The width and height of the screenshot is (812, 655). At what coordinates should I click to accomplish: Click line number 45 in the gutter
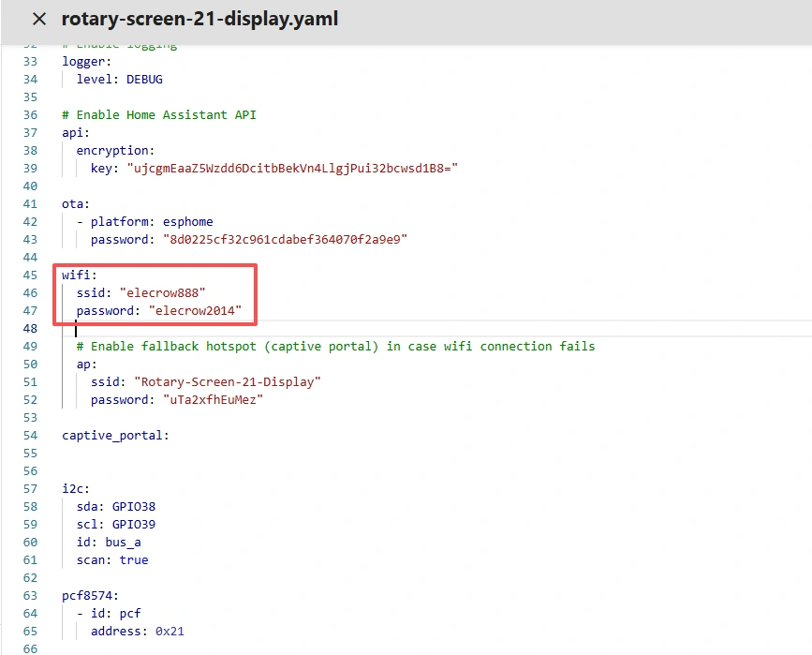click(30, 275)
